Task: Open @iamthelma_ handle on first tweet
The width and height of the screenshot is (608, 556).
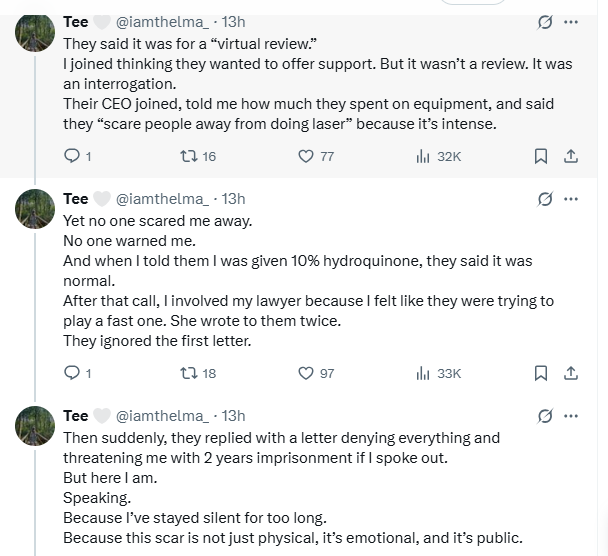Action: (167, 22)
